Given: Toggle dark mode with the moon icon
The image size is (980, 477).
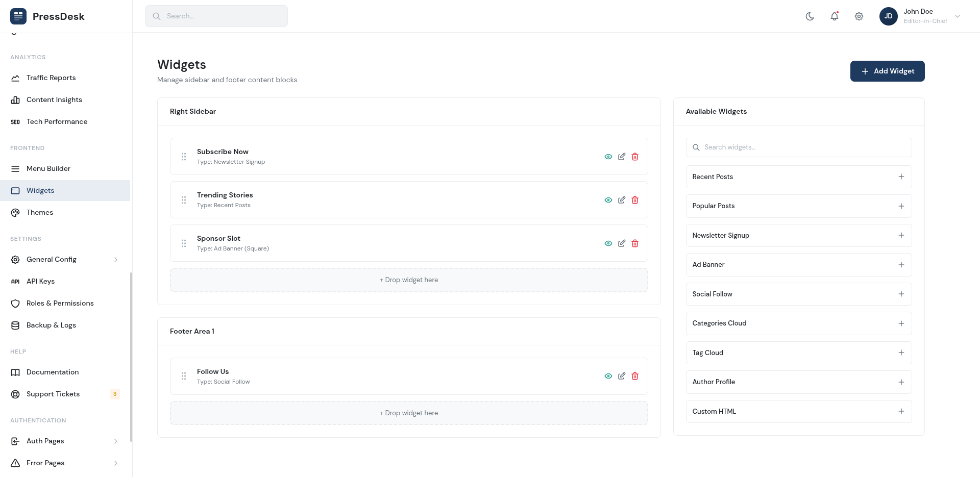Looking at the screenshot, I should [x=810, y=16].
